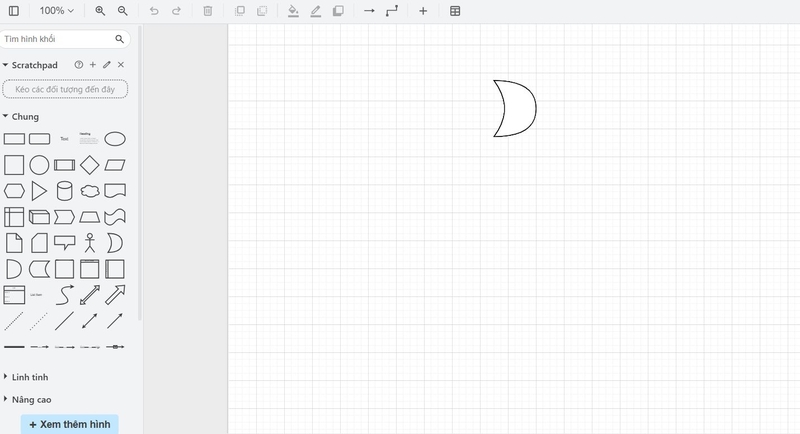
Task: Select the cube shape
Action: pyautogui.click(x=39, y=217)
